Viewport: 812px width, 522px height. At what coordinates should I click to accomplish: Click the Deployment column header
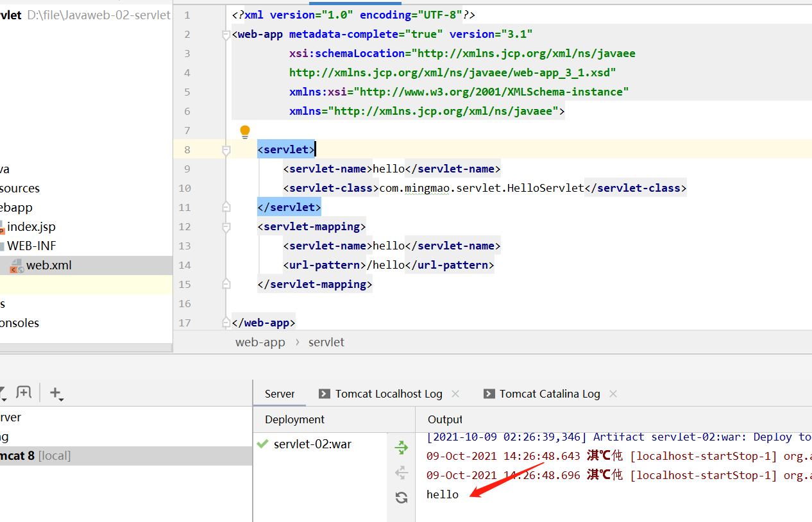294,419
